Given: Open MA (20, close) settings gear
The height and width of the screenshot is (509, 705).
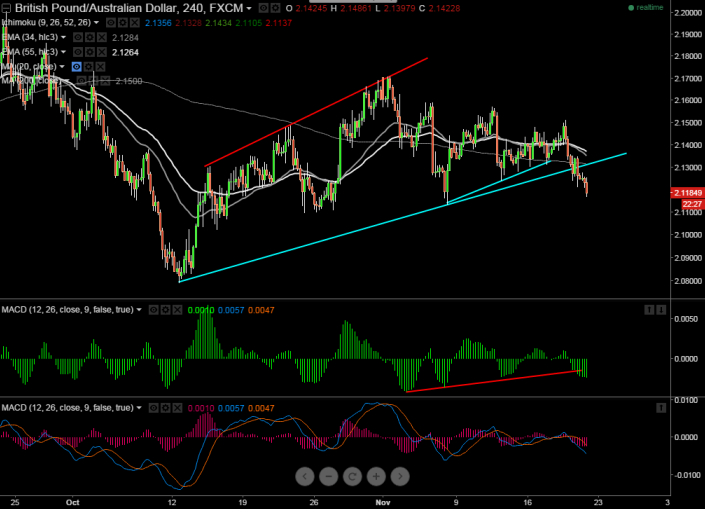Looking at the screenshot, I should tap(89, 67).
